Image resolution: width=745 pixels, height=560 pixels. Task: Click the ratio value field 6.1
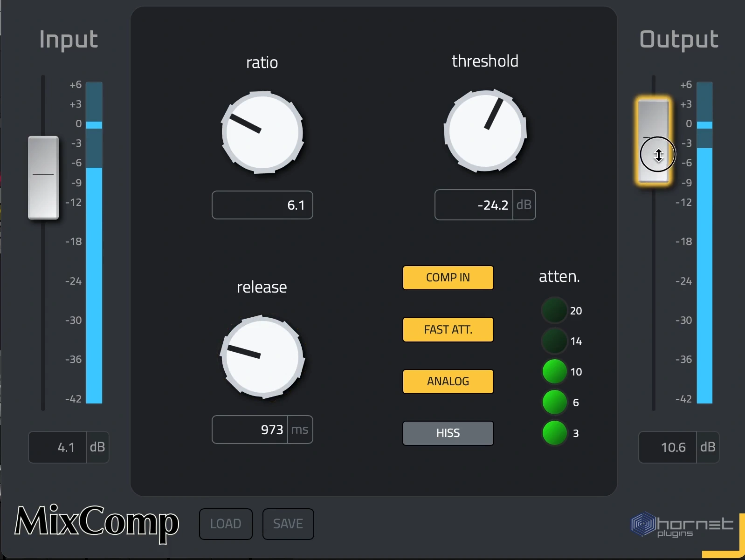click(x=262, y=205)
